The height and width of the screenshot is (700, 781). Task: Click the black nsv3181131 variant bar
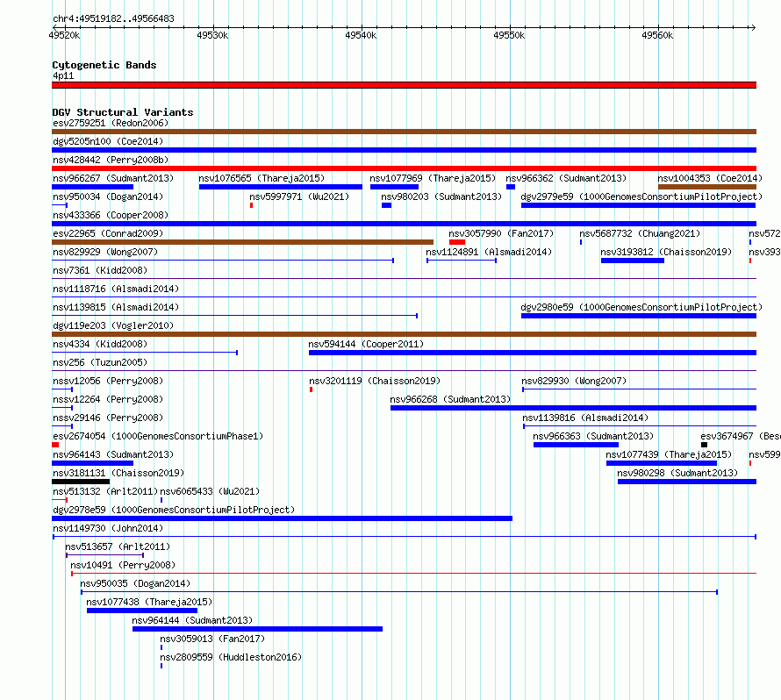click(x=81, y=482)
